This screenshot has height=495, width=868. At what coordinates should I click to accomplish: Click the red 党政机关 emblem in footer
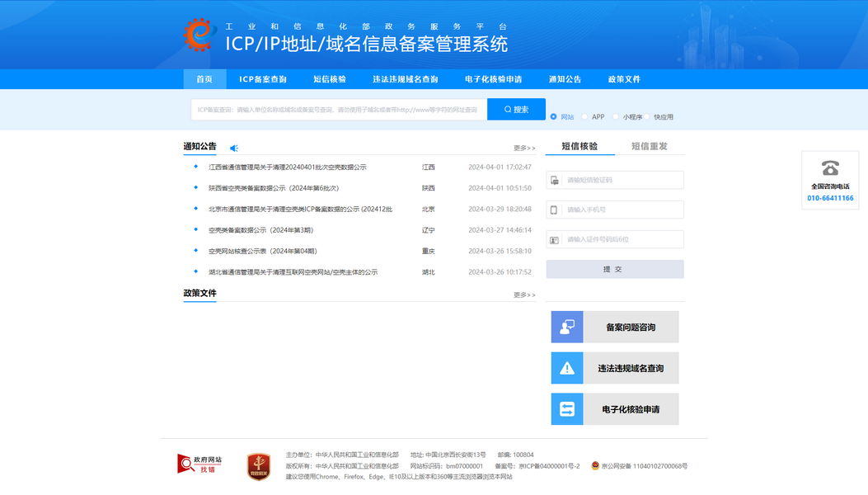(259, 466)
